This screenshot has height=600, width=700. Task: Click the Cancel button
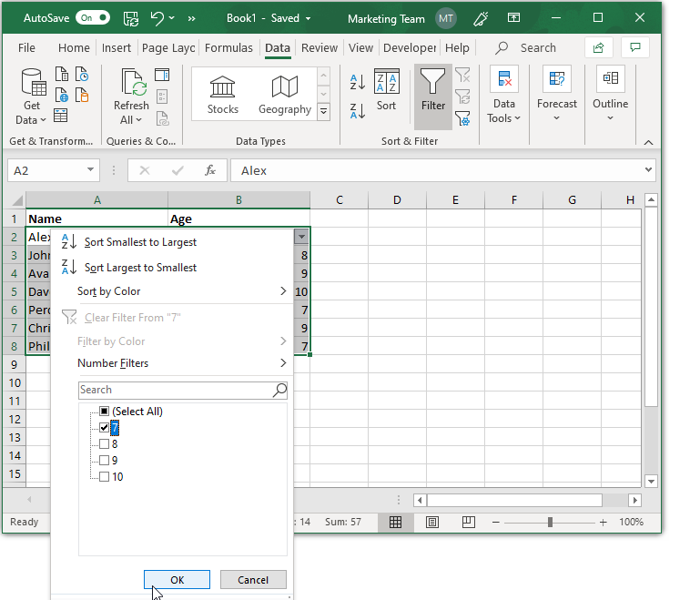253,580
